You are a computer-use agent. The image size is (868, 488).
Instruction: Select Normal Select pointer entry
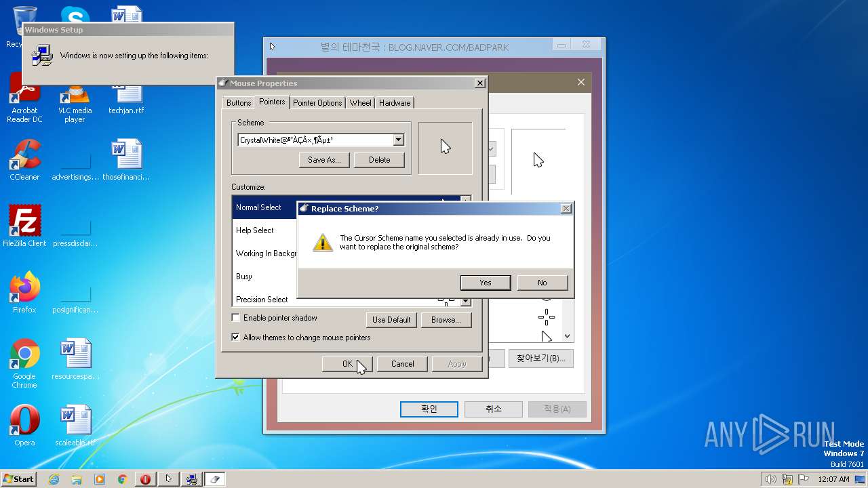click(264, 207)
